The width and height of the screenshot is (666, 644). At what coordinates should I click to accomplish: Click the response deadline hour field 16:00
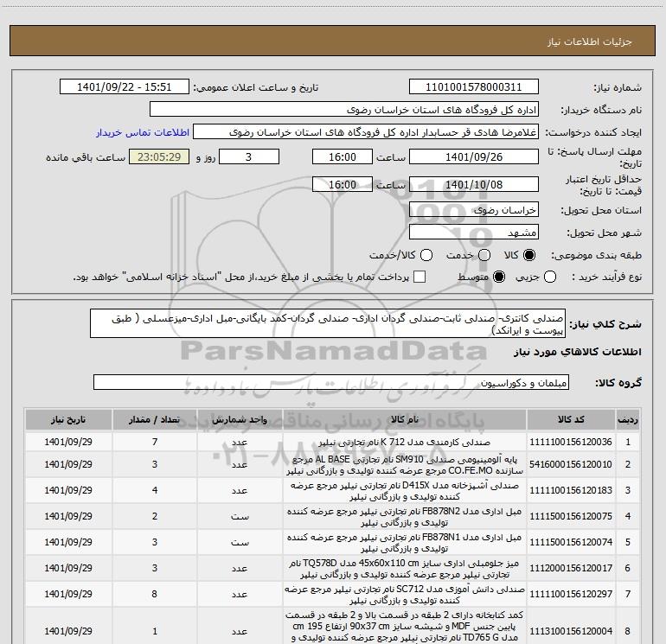(x=343, y=157)
